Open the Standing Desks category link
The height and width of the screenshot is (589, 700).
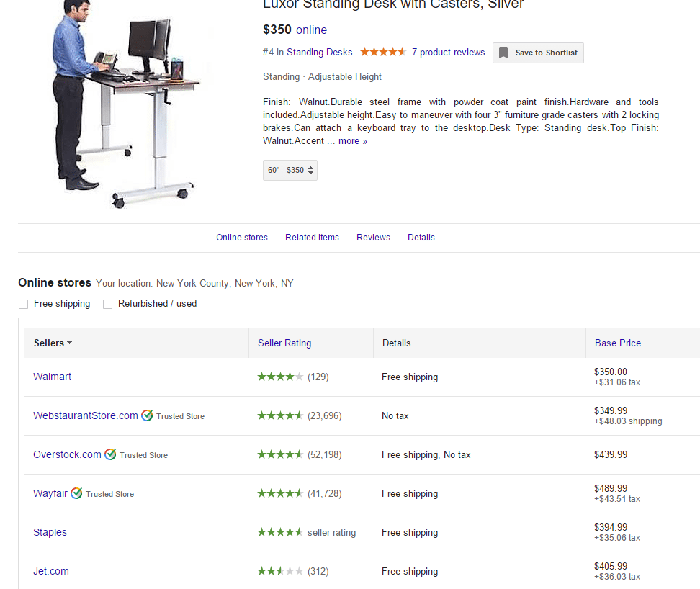click(x=319, y=53)
